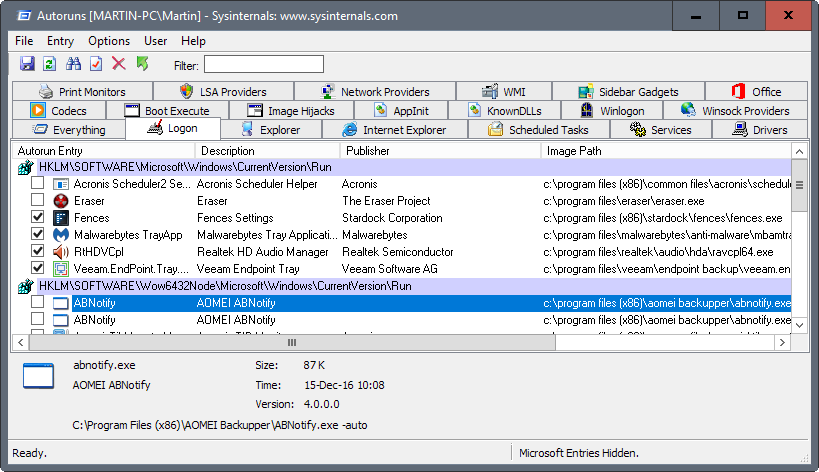Select the Image Hijacks tab
819x472 pixels.
point(291,111)
